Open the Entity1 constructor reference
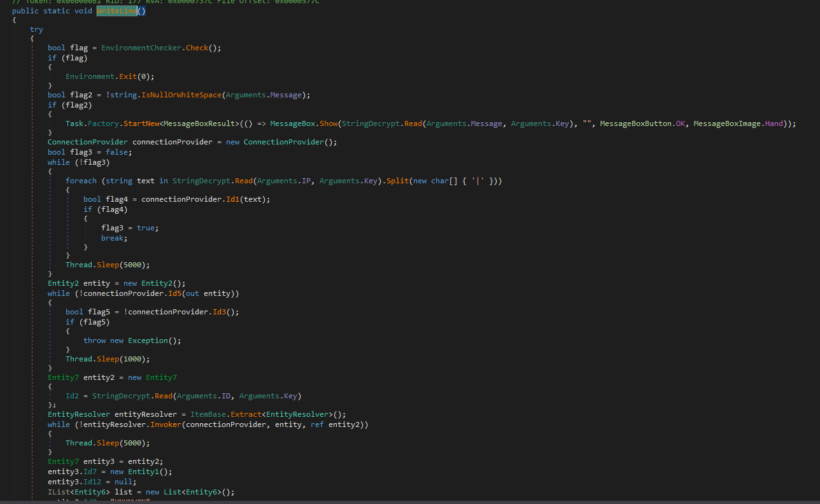 [144, 472]
